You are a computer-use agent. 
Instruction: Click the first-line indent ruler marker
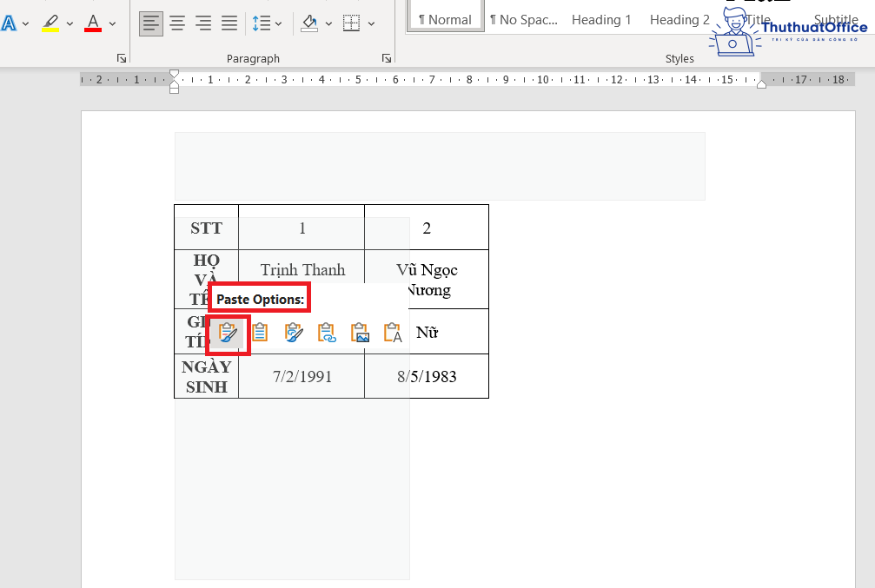[x=174, y=73]
